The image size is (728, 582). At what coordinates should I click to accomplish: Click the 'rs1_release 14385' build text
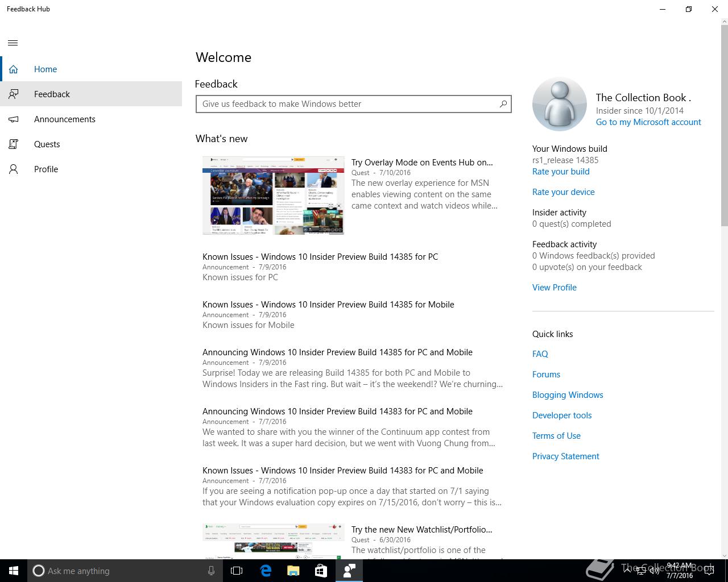pos(565,160)
